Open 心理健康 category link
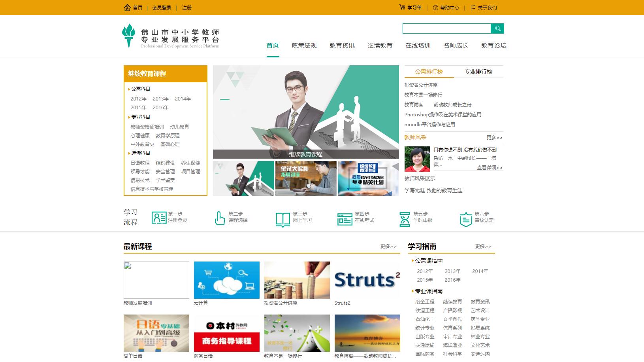The width and height of the screenshot is (644, 362). click(140, 136)
